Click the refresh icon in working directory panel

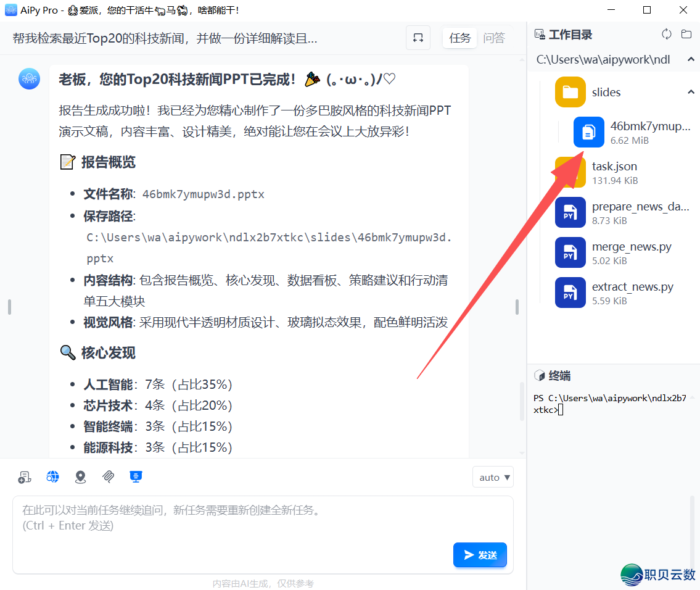[667, 35]
